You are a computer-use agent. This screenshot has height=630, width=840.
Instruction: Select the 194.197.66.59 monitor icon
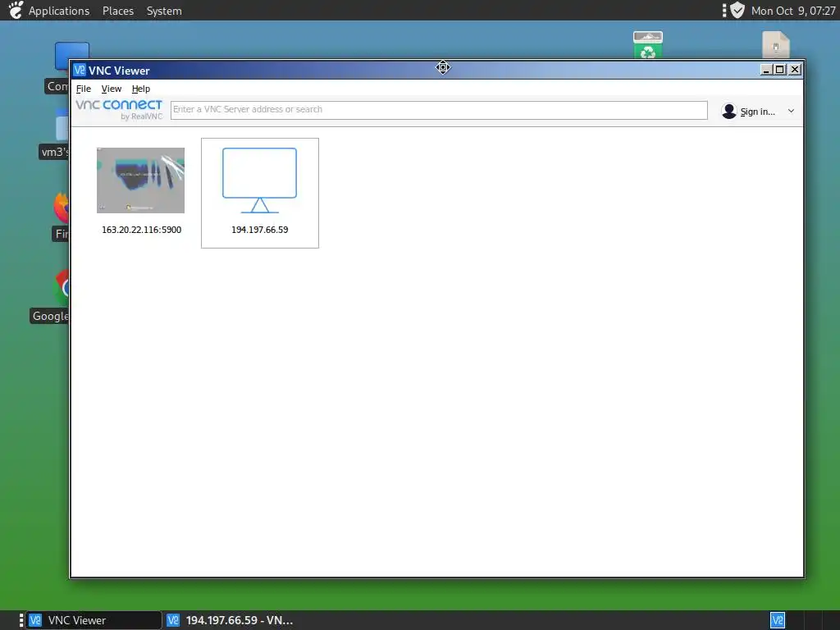click(x=260, y=180)
